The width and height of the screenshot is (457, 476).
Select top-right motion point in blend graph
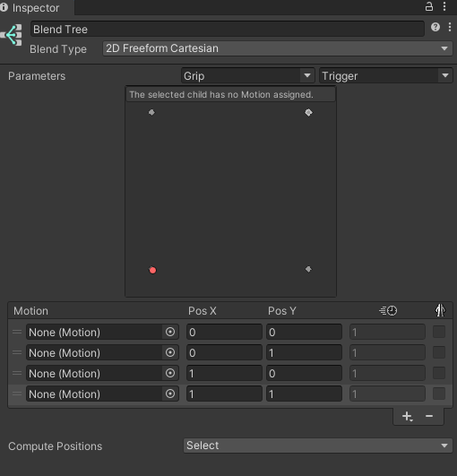click(x=308, y=112)
